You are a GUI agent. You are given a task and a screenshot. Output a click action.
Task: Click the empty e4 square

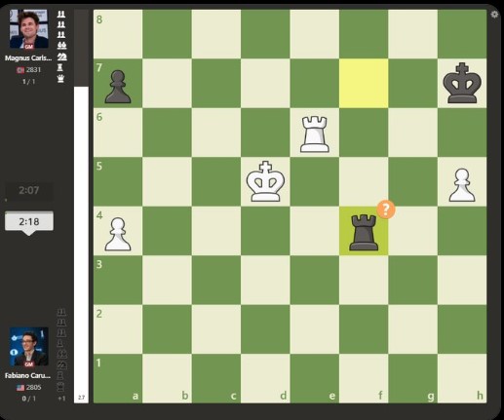click(314, 231)
